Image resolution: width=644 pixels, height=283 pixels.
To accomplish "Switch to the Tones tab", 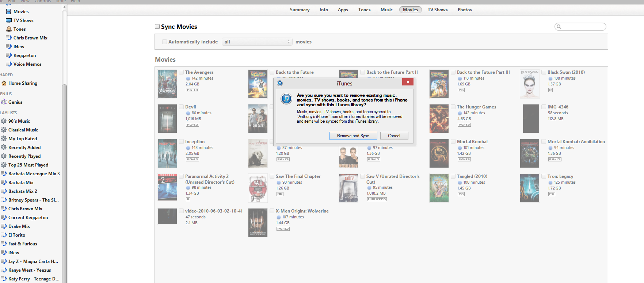I will (x=364, y=10).
